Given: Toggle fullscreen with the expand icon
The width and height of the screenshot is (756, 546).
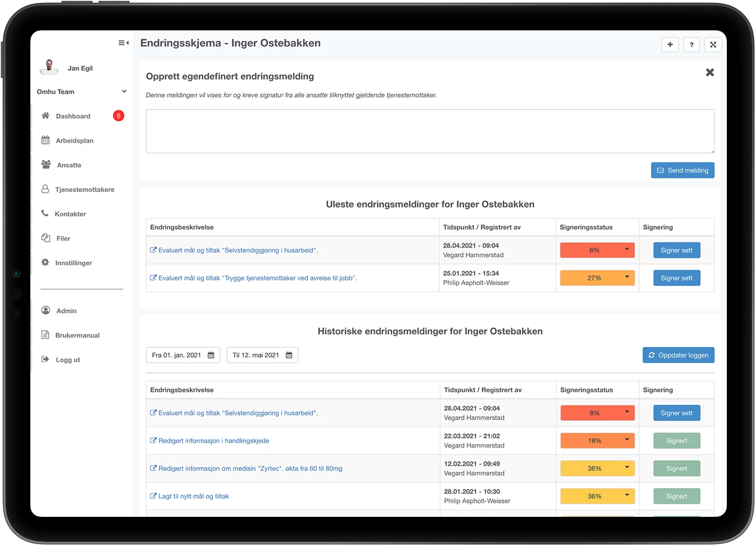Looking at the screenshot, I should tap(713, 45).
